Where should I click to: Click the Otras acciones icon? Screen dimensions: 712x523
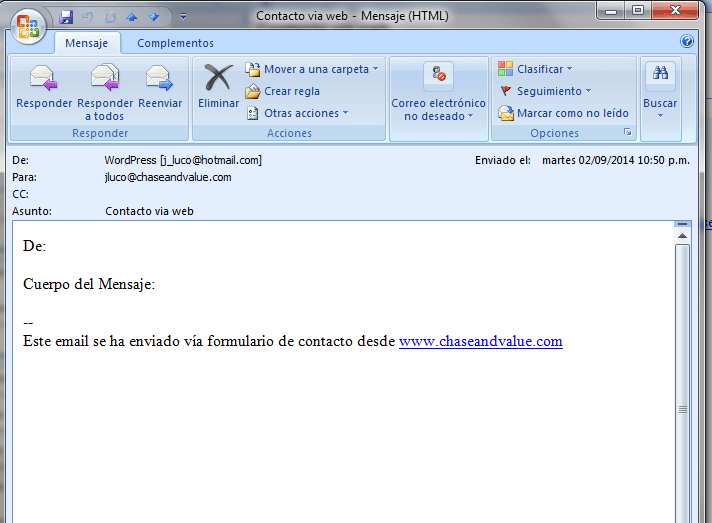point(253,113)
